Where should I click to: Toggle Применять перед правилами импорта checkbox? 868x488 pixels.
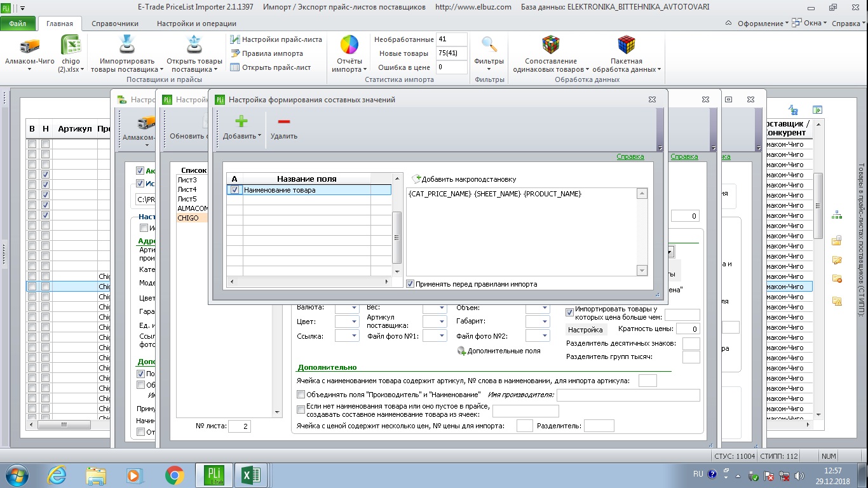[x=410, y=284]
